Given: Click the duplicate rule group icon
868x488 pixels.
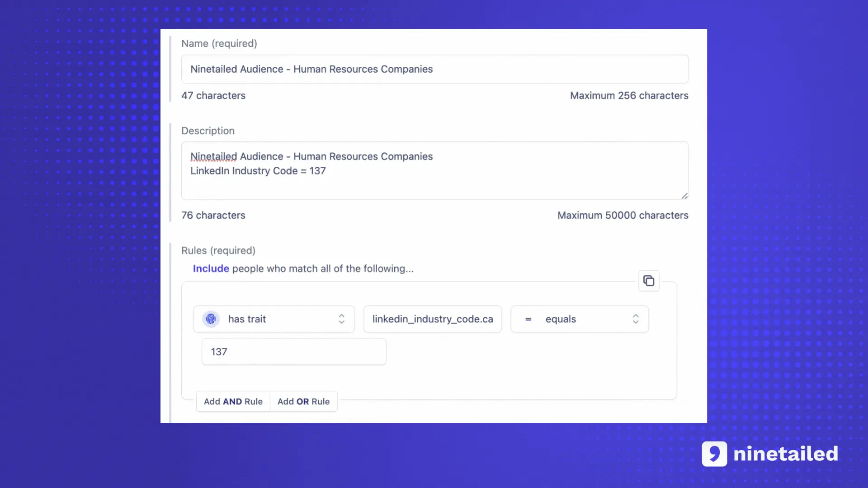Looking at the screenshot, I should tap(649, 281).
